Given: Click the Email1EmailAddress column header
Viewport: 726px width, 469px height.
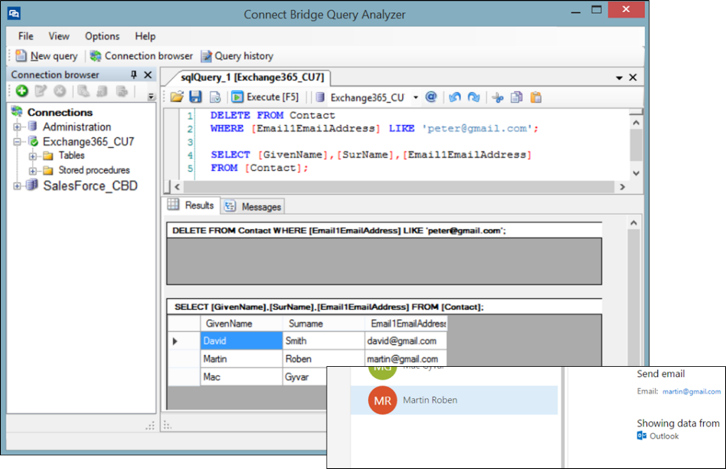Looking at the screenshot, I should point(406,323).
